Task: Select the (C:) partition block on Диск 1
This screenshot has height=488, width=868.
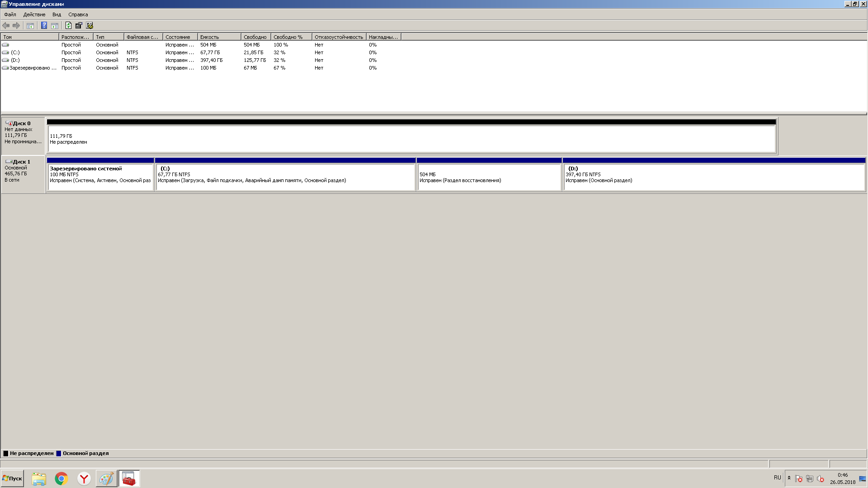Action: [x=285, y=177]
